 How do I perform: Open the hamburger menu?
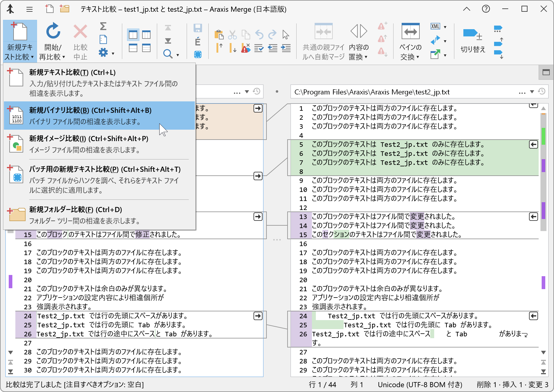29,9
